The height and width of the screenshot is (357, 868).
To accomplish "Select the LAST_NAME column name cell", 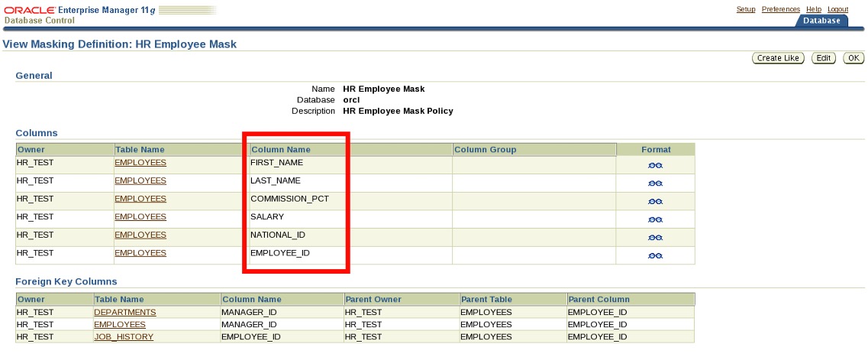I will click(350, 183).
